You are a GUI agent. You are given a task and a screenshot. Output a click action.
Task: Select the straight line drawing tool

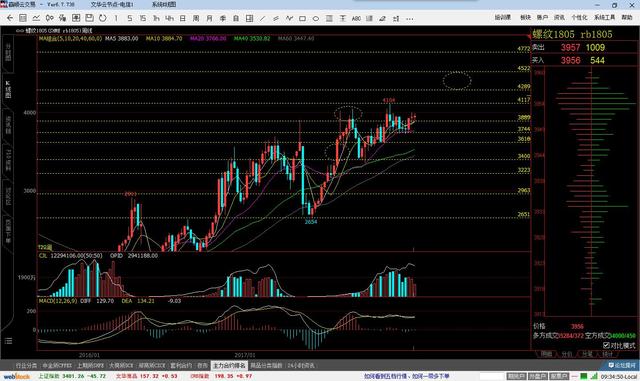click(x=262, y=18)
